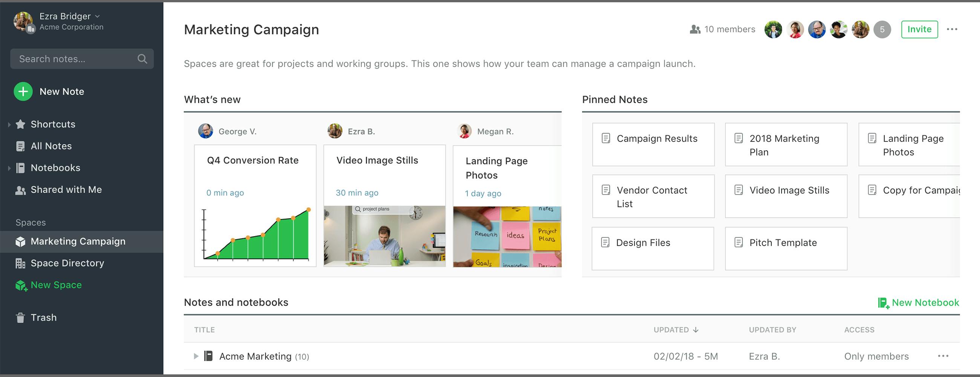
Task: Click the Trash icon in sidebar
Action: 20,318
